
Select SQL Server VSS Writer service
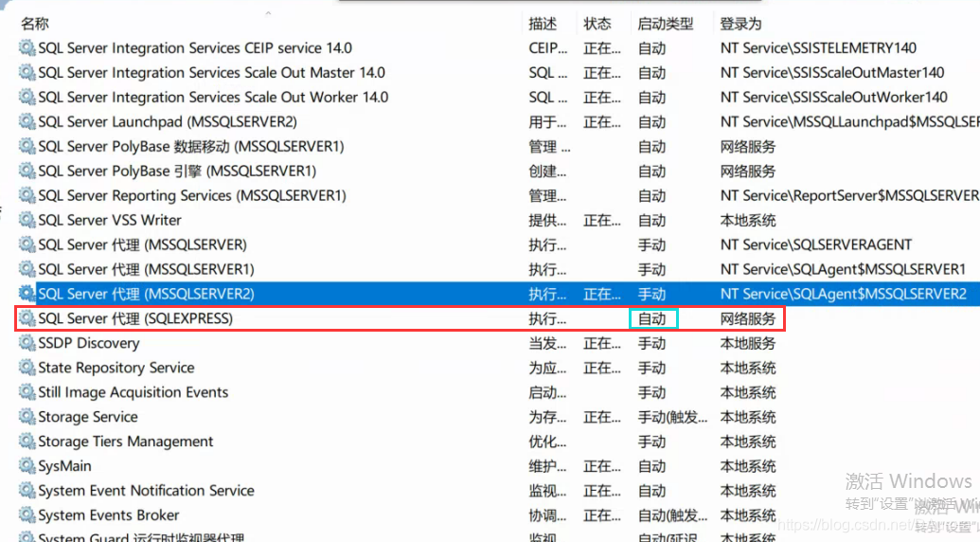[110, 220]
